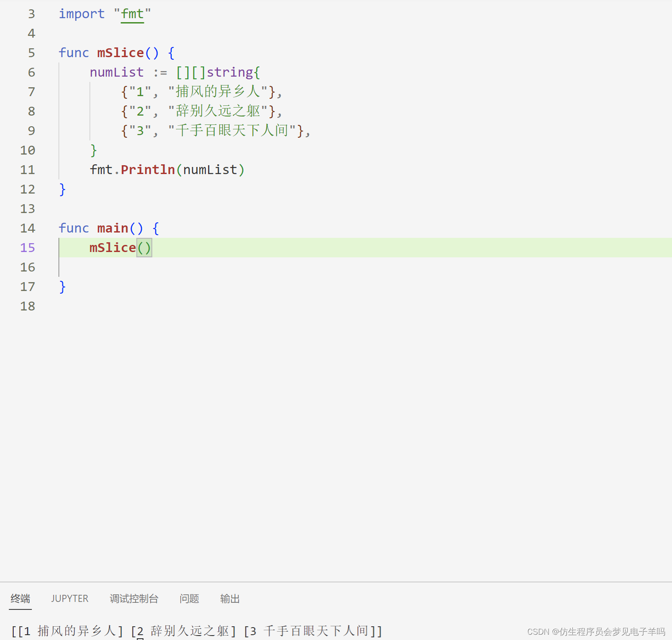Click line number 14 in the gutter

27,228
